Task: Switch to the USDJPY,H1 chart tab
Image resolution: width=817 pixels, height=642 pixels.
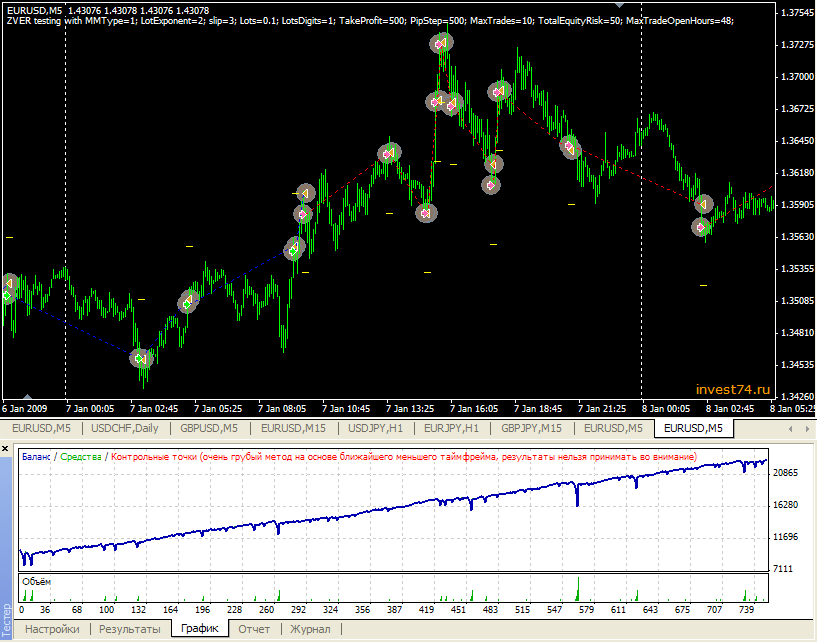Action: point(375,428)
